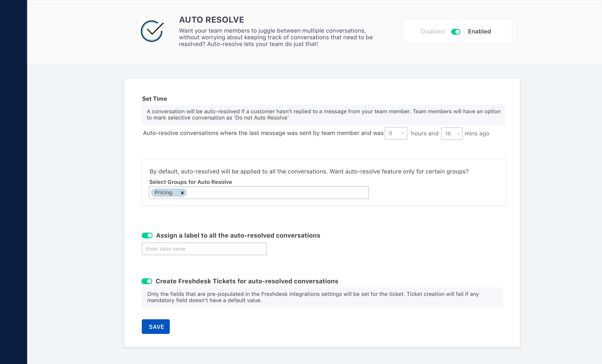Click the Auto Resolve checkmark clock icon
The image size is (602, 364).
152,31
